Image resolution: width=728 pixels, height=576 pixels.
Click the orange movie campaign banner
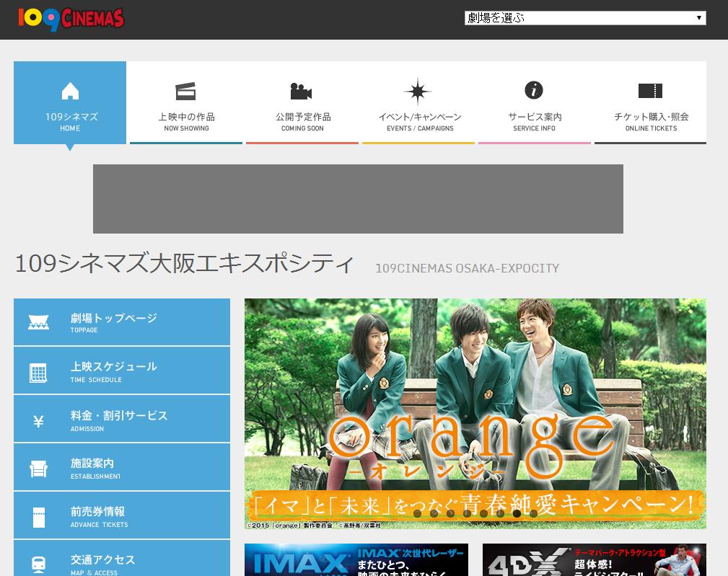tap(475, 414)
